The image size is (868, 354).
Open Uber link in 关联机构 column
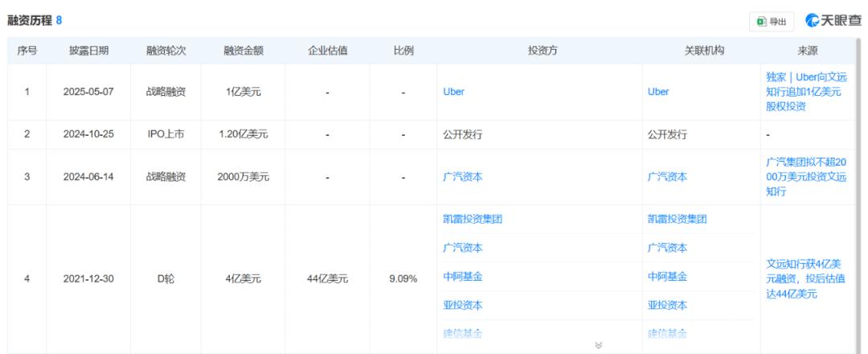(x=658, y=92)
